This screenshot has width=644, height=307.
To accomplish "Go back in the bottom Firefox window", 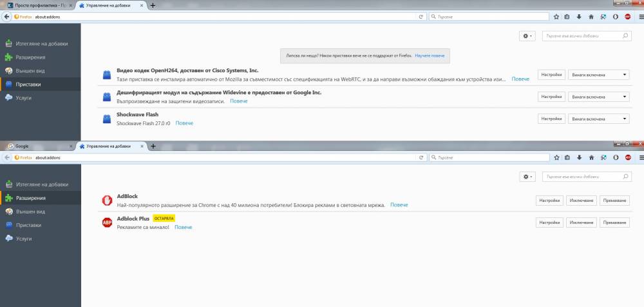I will tap(6, 157).
